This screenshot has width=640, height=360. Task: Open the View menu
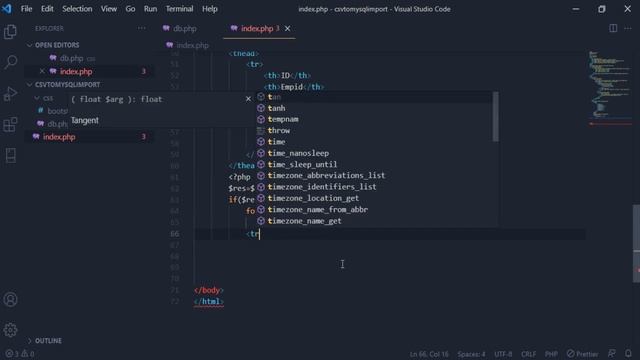click(109, 9)
